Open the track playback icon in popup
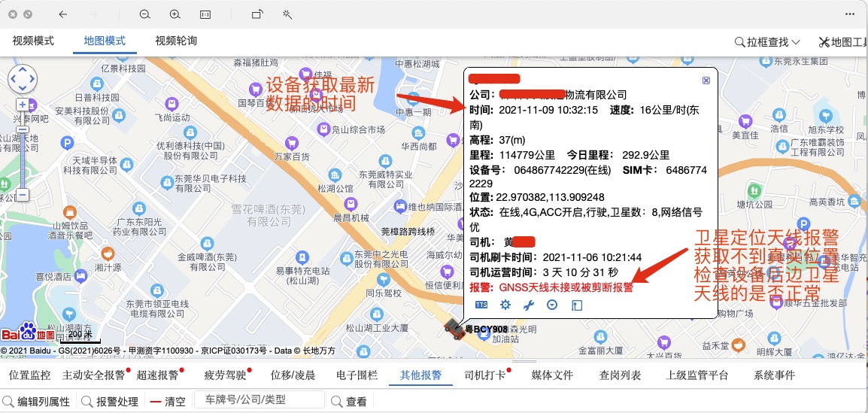 tap(576, 305)
